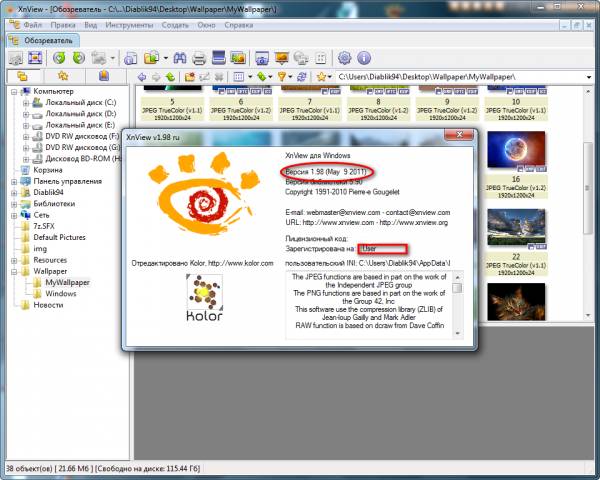Expand Локальный диск (D:) node
The width and height of the screenshot is (600, 480).
click(x=25, y=114)
